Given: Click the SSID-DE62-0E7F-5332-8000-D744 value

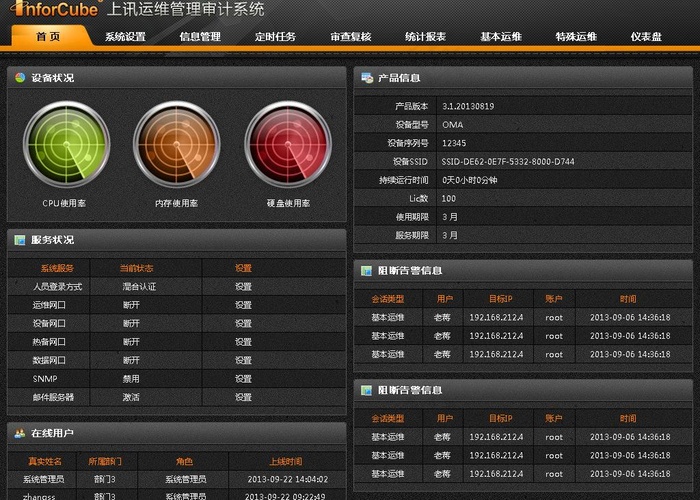Looking at the screenshot, I should click(x=508, y=162).
